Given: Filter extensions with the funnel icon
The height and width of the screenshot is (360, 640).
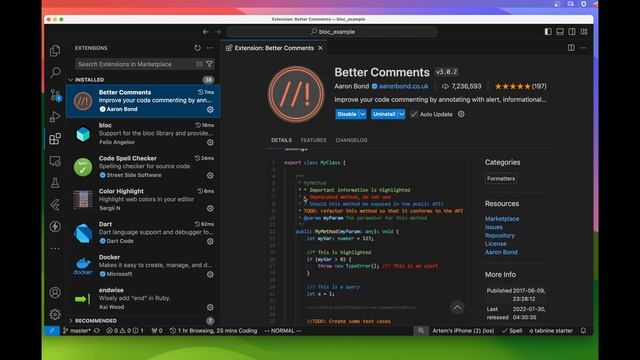Looking at the screenshot, I should (209, 64).
